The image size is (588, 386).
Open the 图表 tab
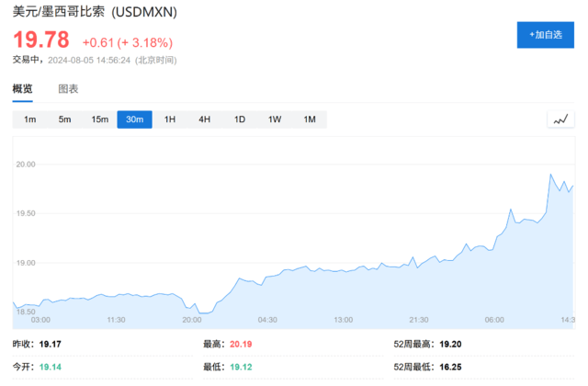tap(68, 89)
